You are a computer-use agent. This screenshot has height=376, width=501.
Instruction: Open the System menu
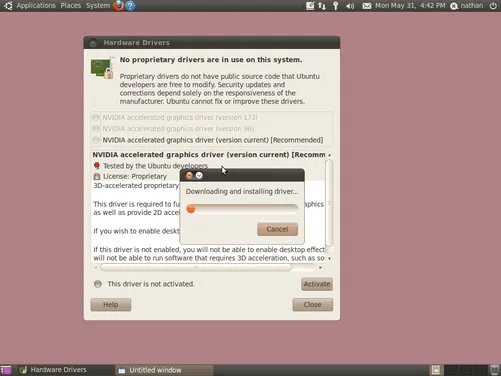98,6
